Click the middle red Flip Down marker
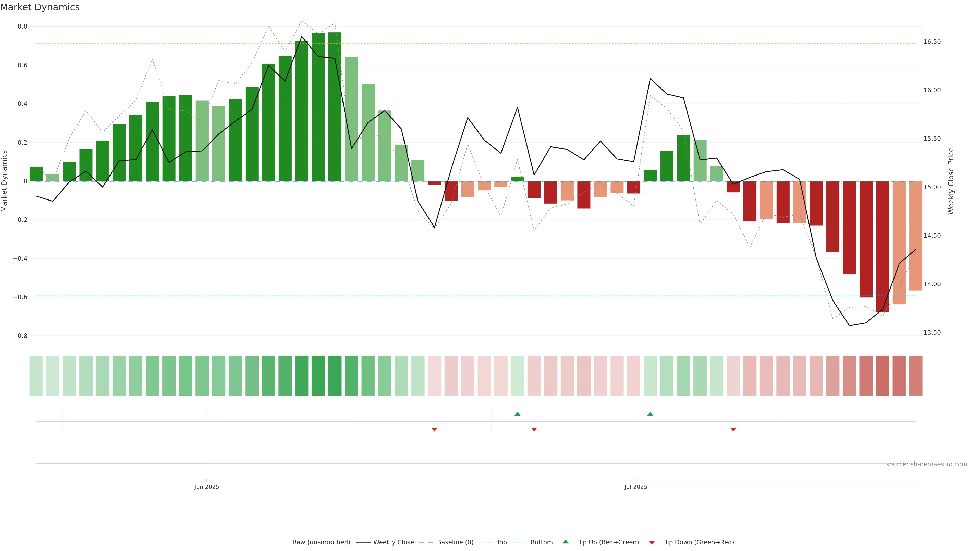Screen dimensions: 980x551 point(534,429)
